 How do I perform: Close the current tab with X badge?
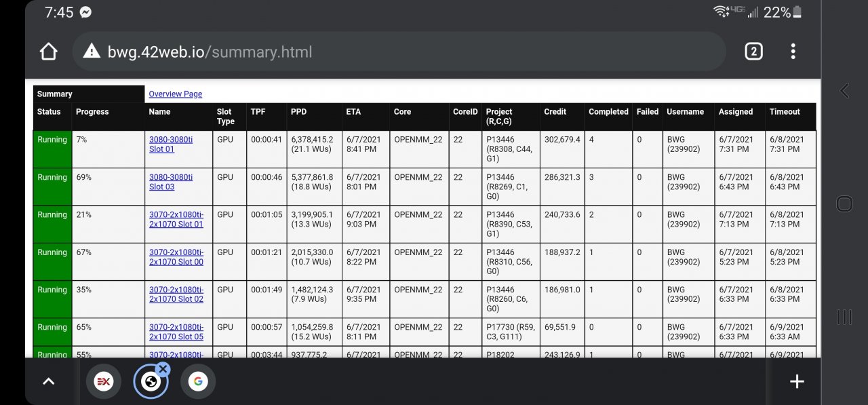163,369
